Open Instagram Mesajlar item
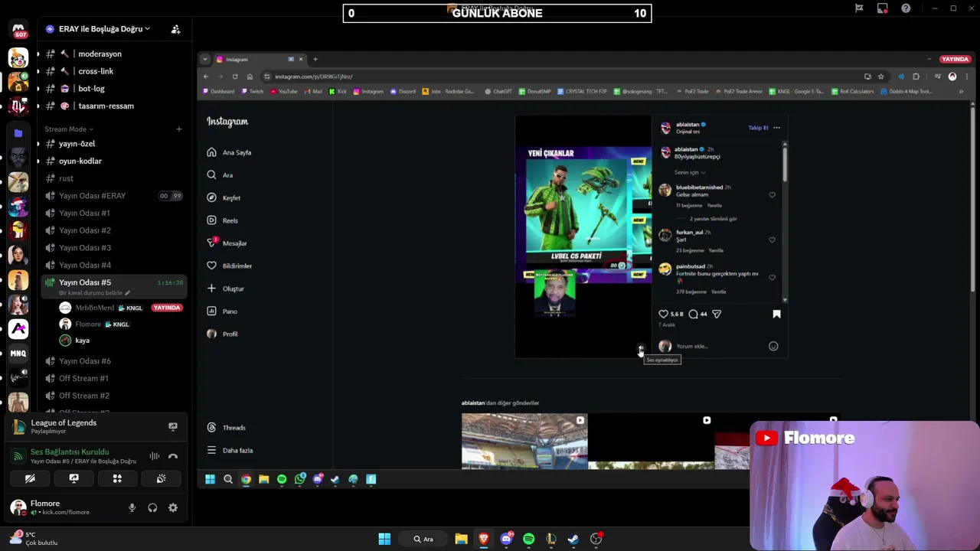This screenshot has width=980, height=551. click(234, 243)
